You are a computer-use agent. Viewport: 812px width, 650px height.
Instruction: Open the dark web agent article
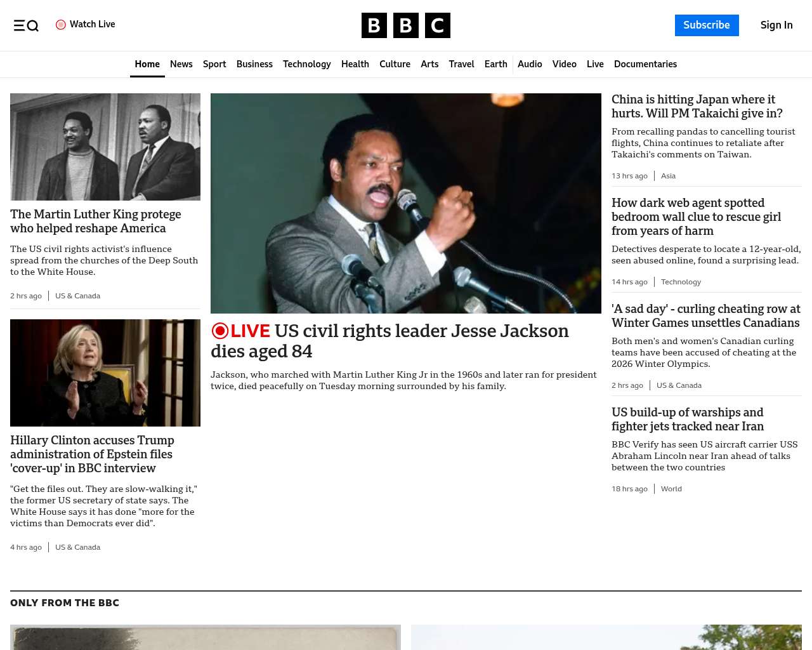click(696, 217)
